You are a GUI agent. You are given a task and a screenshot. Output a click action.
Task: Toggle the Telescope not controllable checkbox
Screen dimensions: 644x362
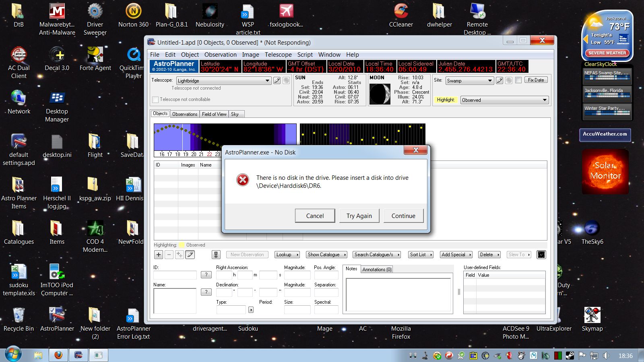click(x=155, y=99)
